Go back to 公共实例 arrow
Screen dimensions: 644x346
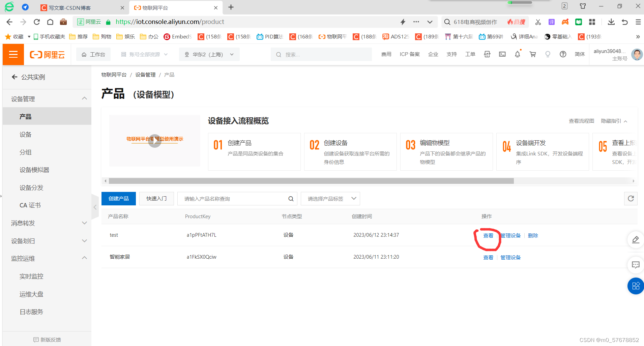14,77
